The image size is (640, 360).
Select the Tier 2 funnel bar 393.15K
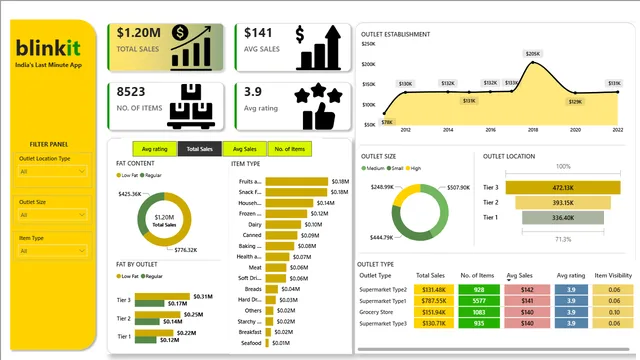pyautogui.click(x=563, y=202)
